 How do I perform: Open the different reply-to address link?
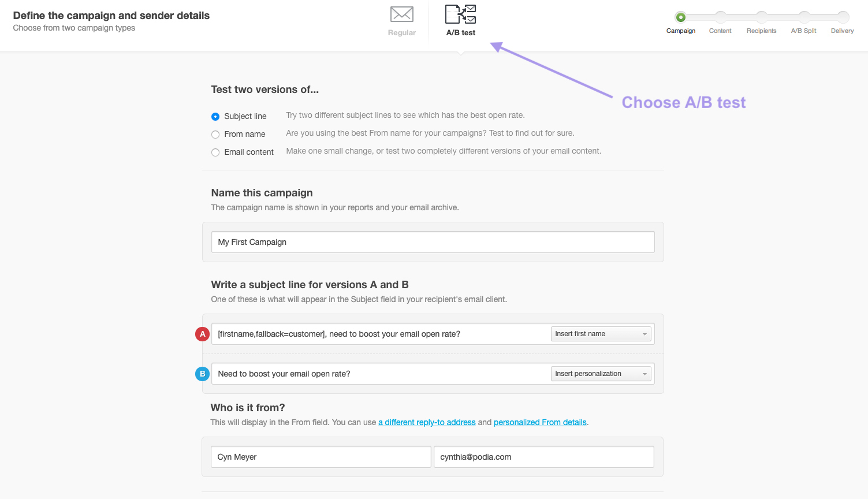pyautogui.click(x=427, y=422)
